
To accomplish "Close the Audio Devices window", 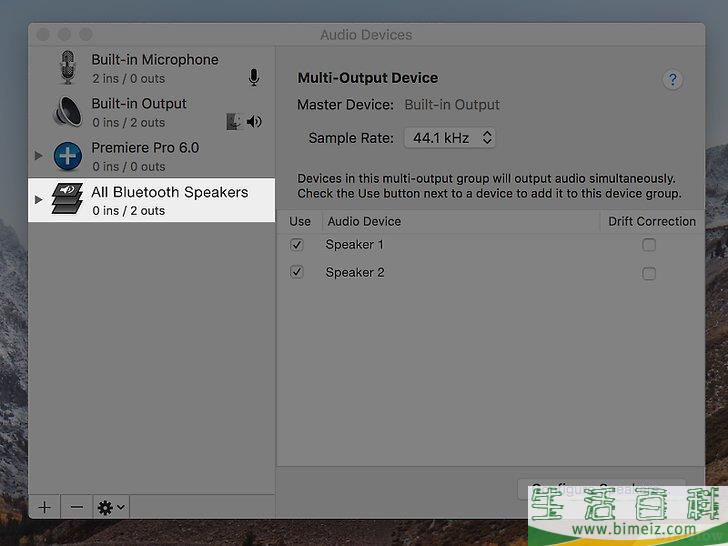I will point(43,34).
